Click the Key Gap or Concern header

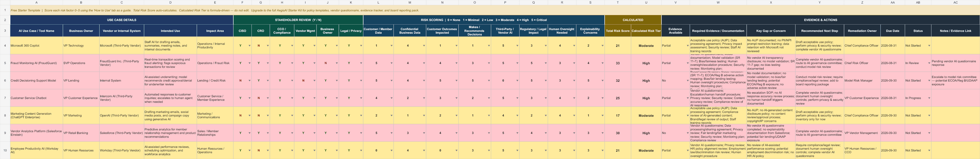point(771,31)
